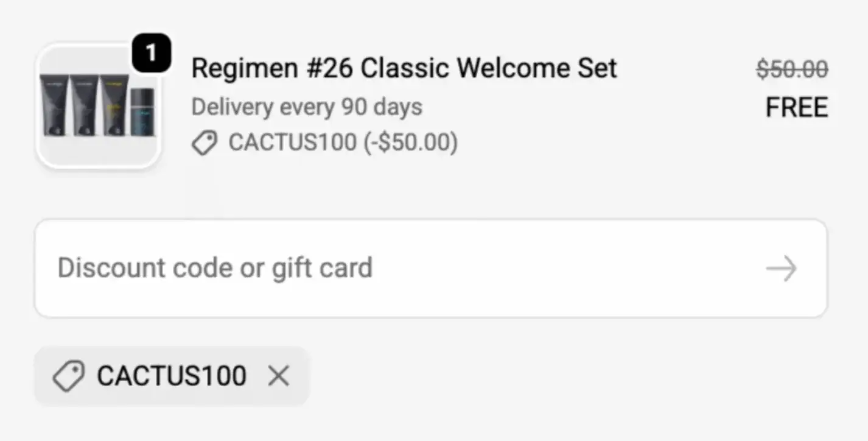Image resolution: width=868 pixels, height=441 pixels.
Task: Focus the Discount code or gift card field
Action: (431, 269)
